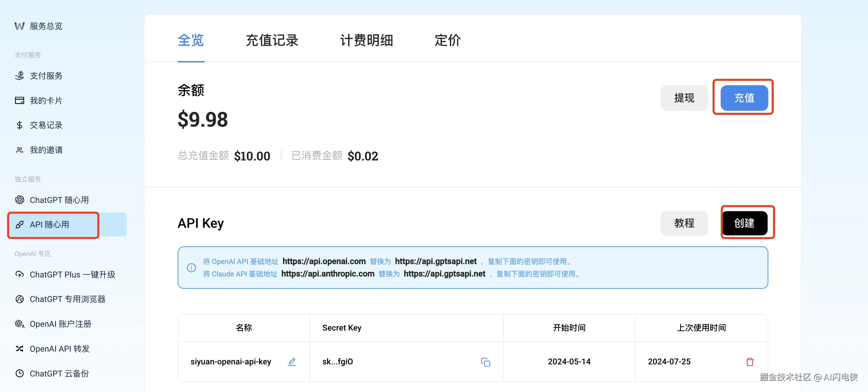
Task: Open the 教程 tutorial button
Action: (x=684, y=223)
